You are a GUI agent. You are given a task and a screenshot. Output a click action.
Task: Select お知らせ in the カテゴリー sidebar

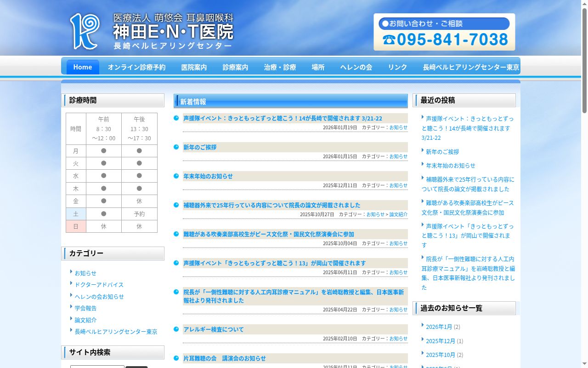point(85,273)
